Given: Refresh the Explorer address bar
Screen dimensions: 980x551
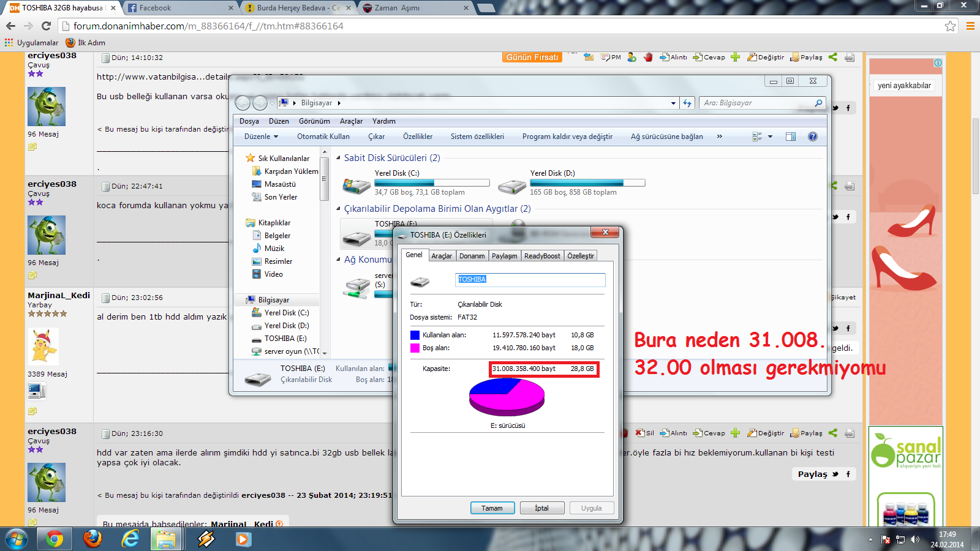Looking at the screenshot, I should click(x=687, y=103).
